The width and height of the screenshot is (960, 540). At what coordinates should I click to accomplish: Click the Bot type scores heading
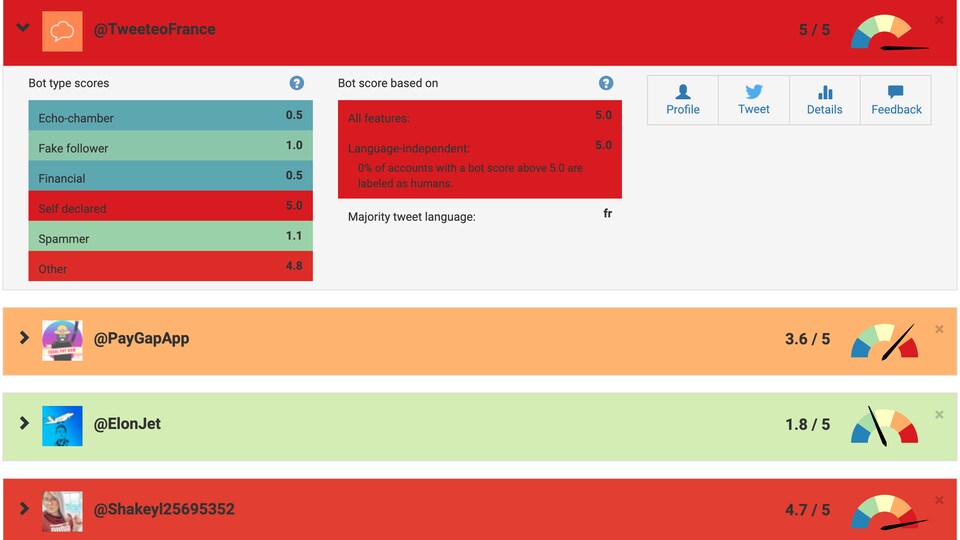(69, 83)
